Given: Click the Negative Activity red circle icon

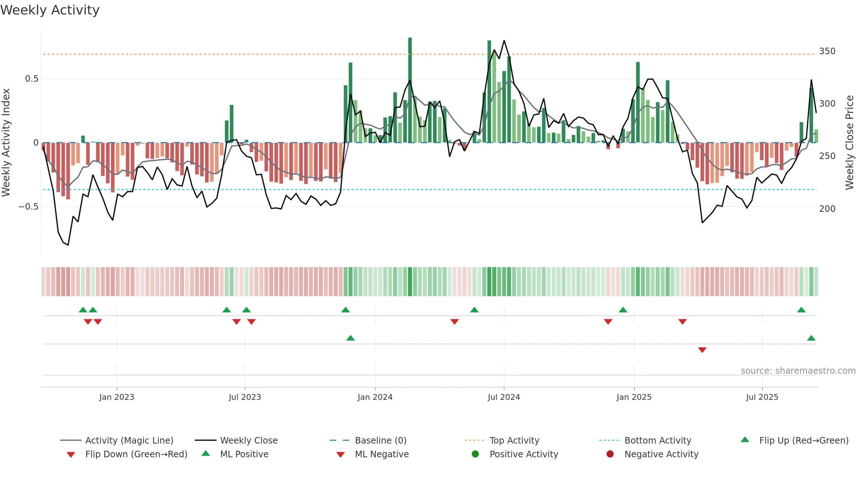Looking at the screenshot, I should (x=610, y=454).
